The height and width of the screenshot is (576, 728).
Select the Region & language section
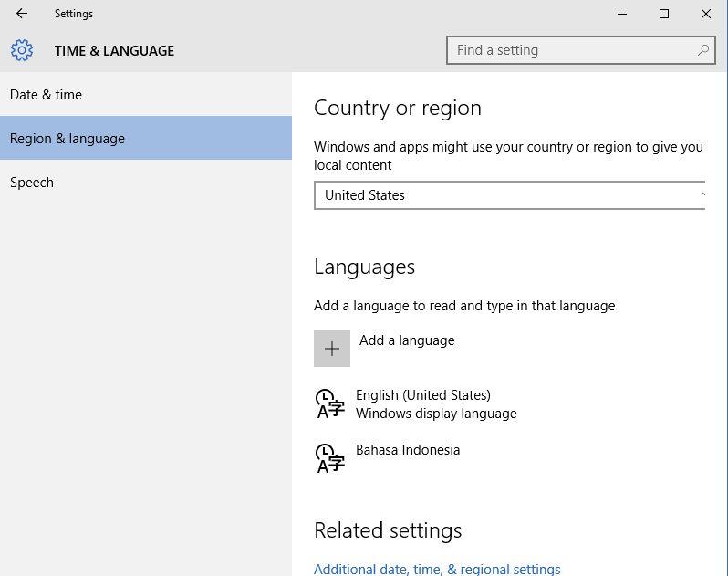click(146, 138)
